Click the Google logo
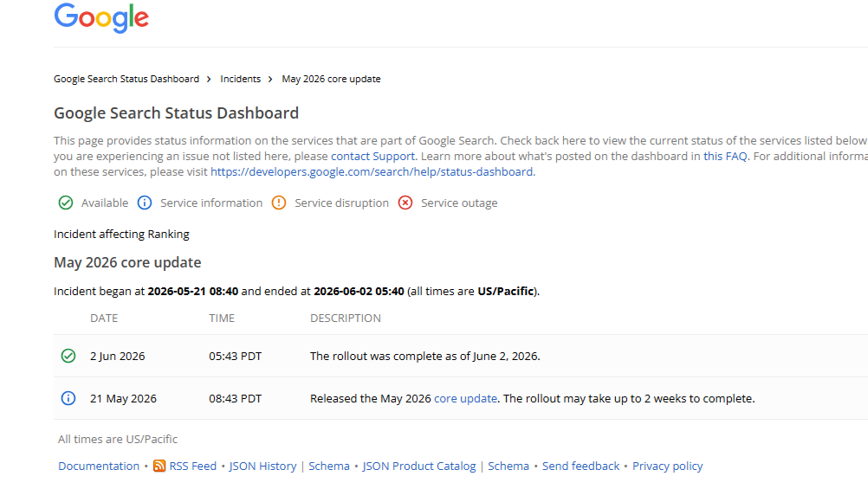The width and height of the screenshot is (868, 489). coord(101,17)
